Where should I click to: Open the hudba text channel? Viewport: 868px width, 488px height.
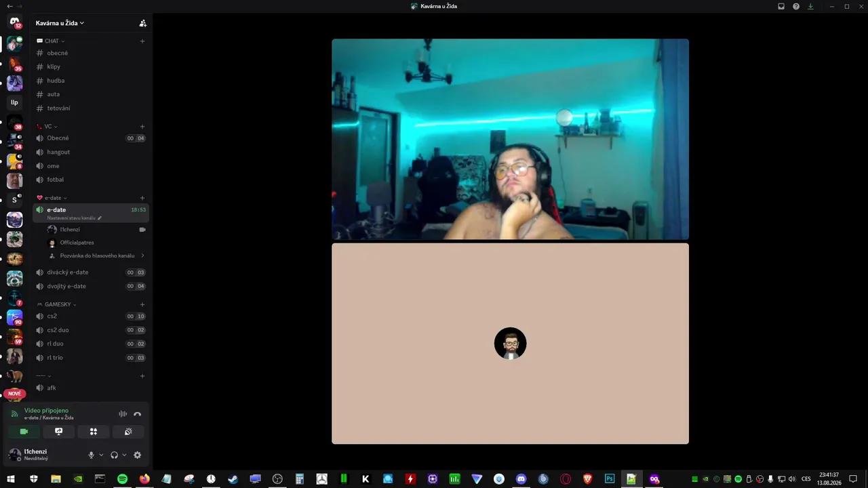click(91, 81)
